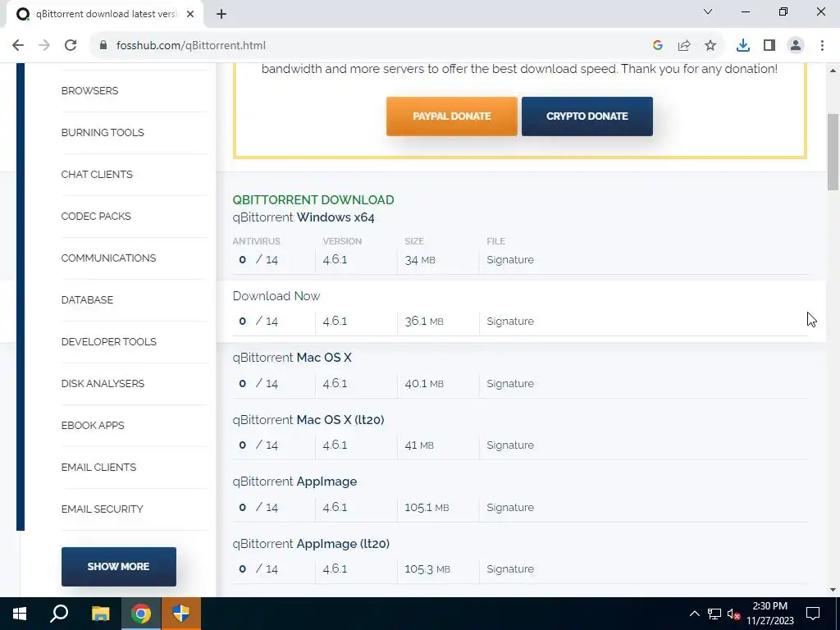The width and height of the screenshot is (840, 630).
Task: Click the address bar URL
Action: [x=191, y=46]
